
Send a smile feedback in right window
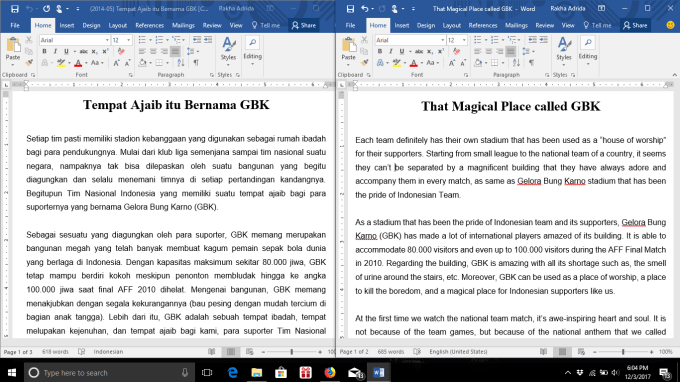670,26
